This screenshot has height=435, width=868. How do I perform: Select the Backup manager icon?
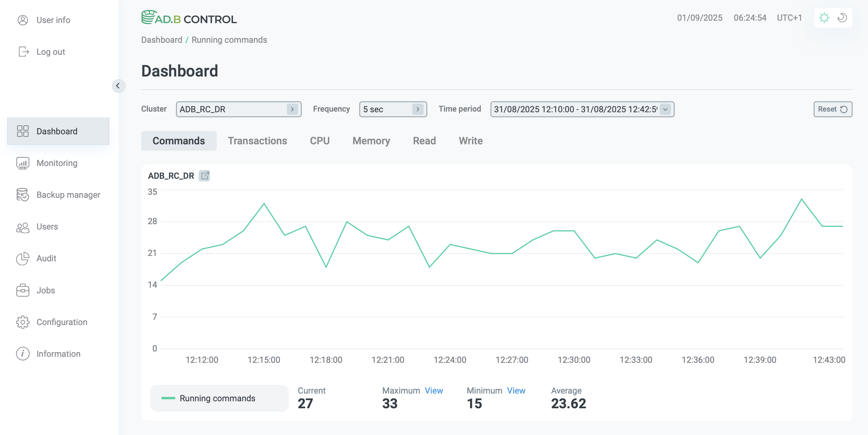(x=23, y=194)
